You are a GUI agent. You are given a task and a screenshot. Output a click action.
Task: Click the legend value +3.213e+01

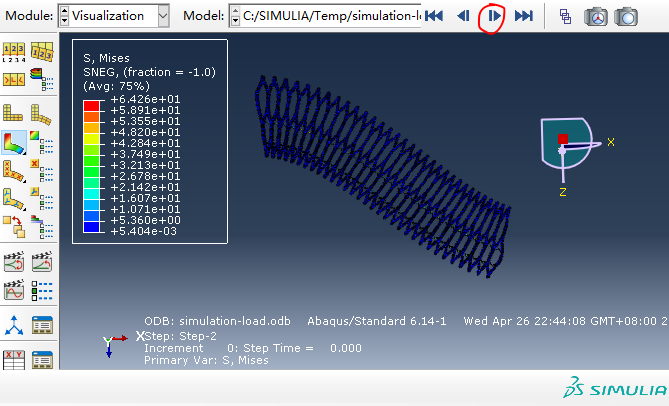point(145,165)
